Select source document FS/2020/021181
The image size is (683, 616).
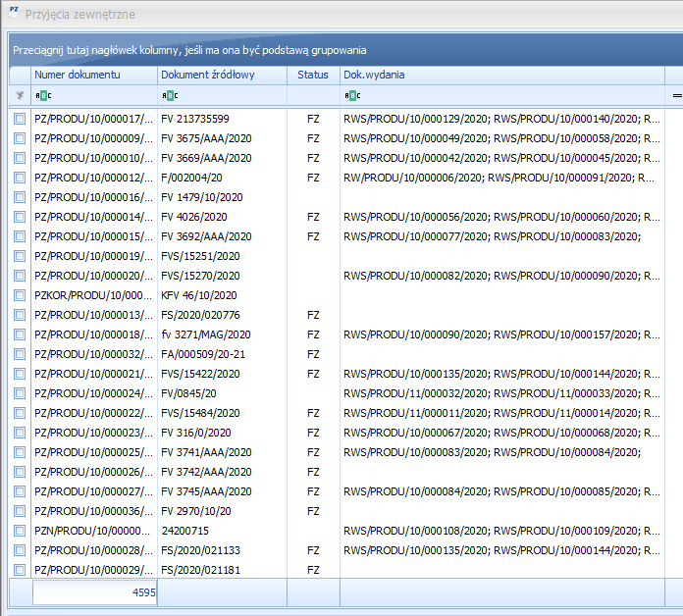coord(200,570)
